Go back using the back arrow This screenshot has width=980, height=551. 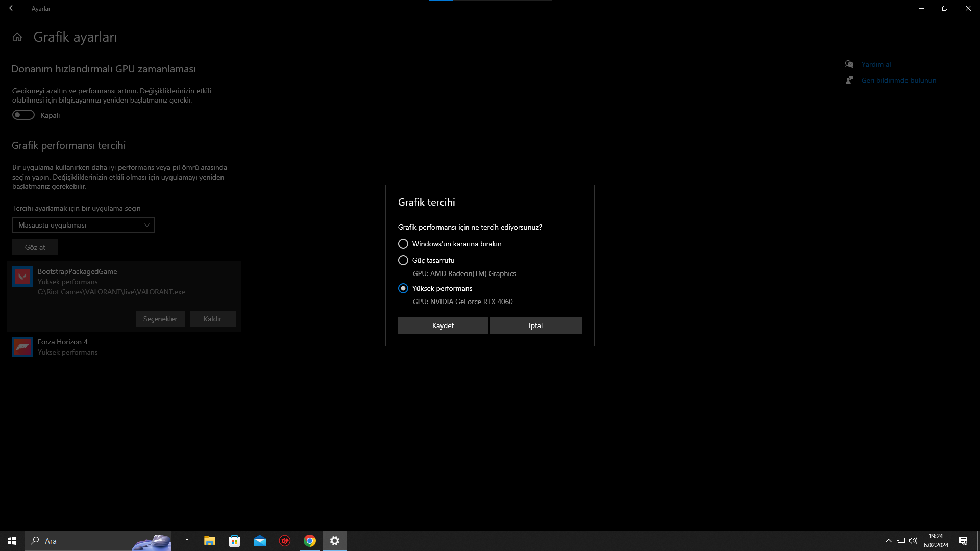tap(12, 8)
